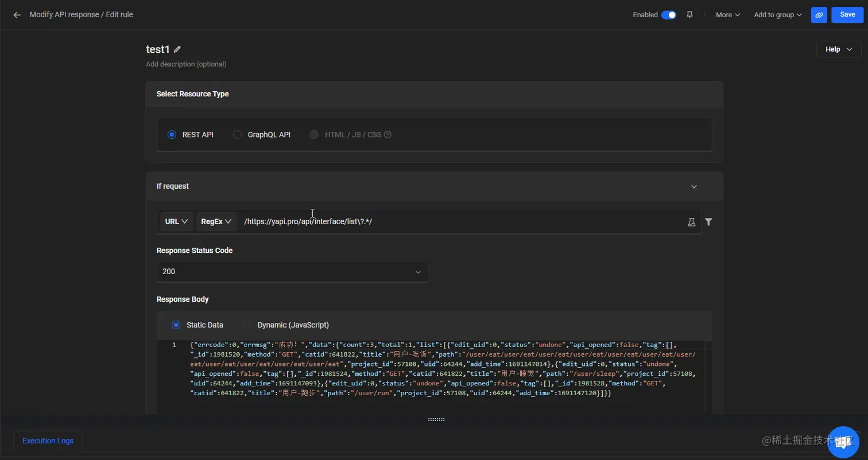
Task: Open the Execution Logs tab
Action: pyautogui.click(x=48, y=441)
